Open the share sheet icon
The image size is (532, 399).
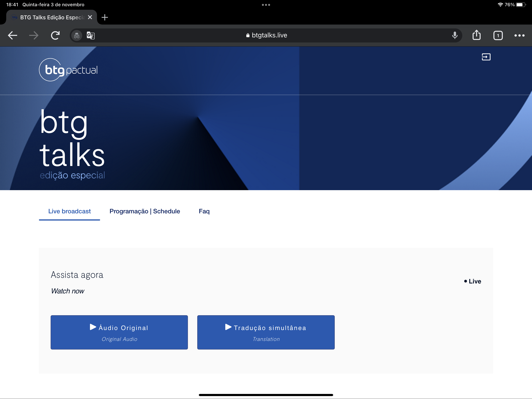pos(477,35)
